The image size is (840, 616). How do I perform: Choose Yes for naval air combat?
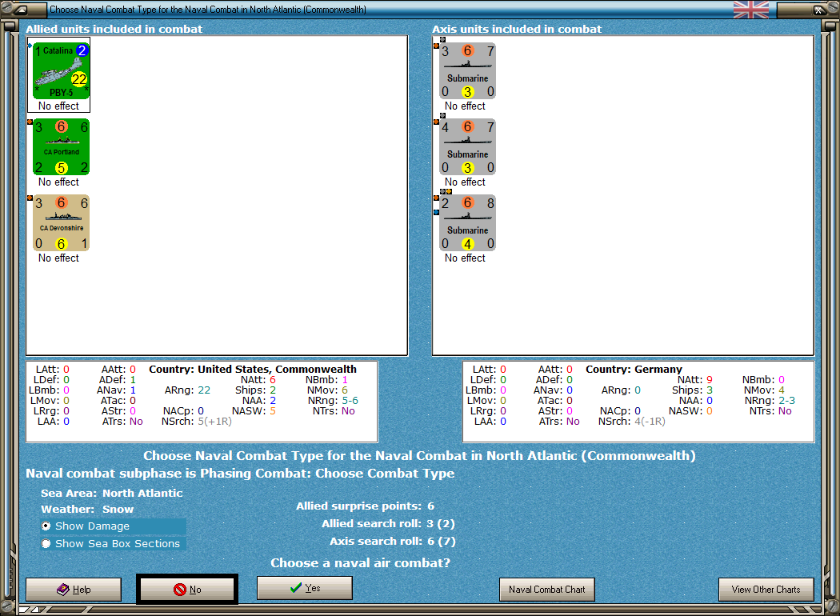[305, 588]
